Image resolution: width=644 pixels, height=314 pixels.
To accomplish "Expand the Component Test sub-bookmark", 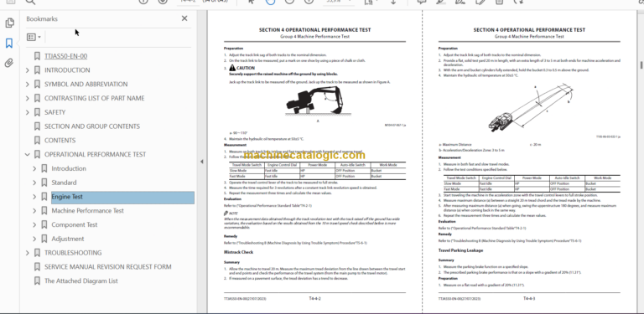I will coord(34,224).
